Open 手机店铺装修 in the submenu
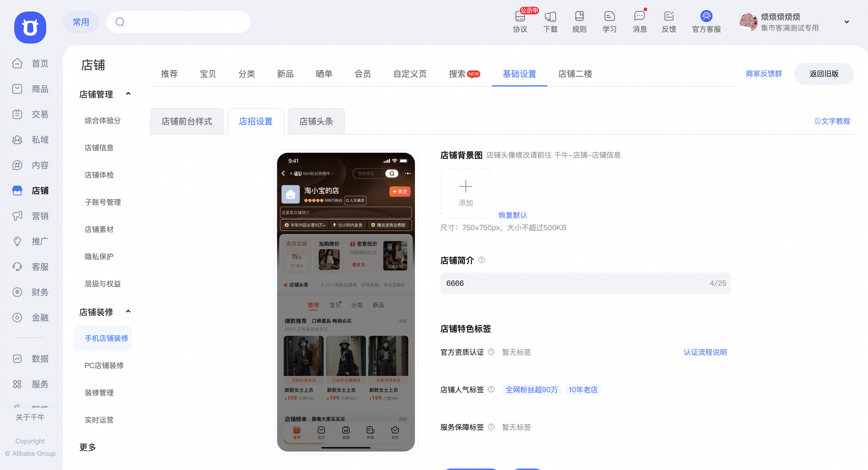 click(x=103, y=338)
